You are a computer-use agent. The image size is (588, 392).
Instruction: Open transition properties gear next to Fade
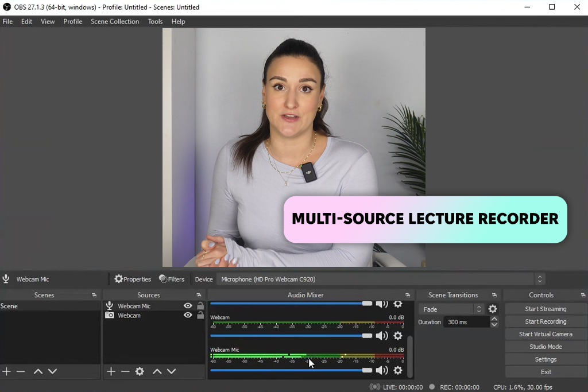(x=493, y=309)
